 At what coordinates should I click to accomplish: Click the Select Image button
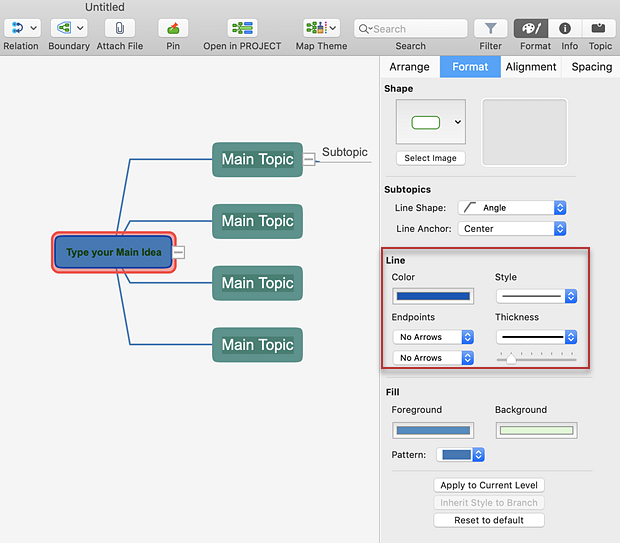(x=430, y=158)
